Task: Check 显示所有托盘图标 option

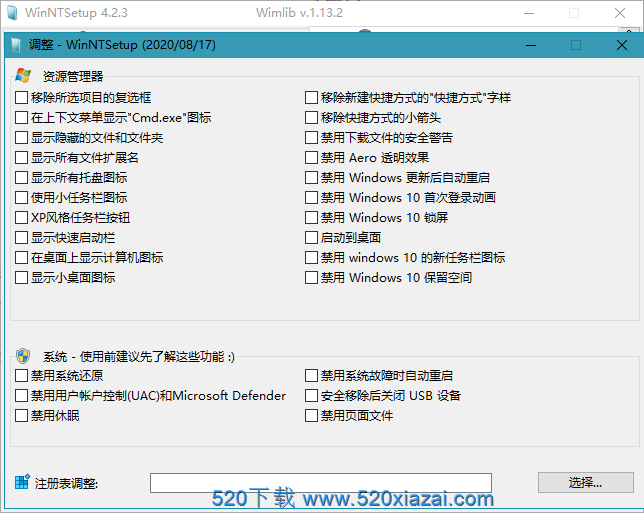Action: click(x=21, y=178)
